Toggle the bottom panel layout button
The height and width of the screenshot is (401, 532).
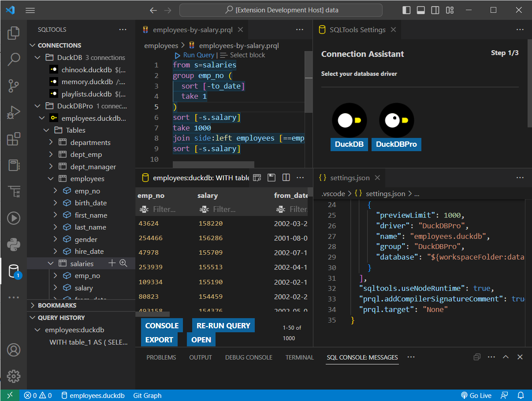(x=421, y=10)
